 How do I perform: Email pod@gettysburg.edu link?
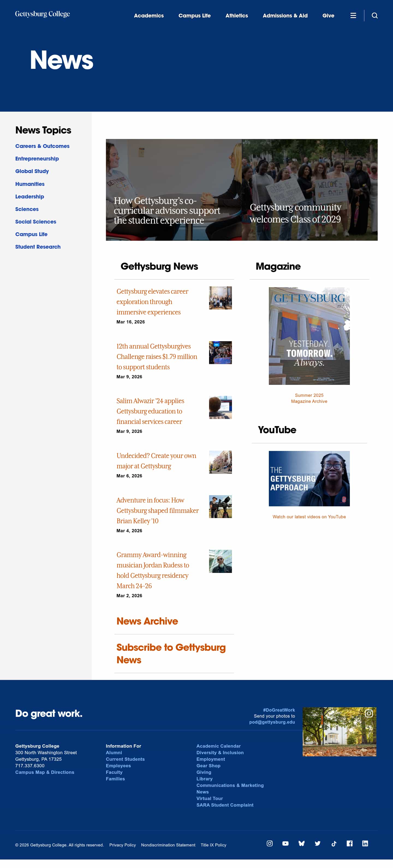[272, 722]
